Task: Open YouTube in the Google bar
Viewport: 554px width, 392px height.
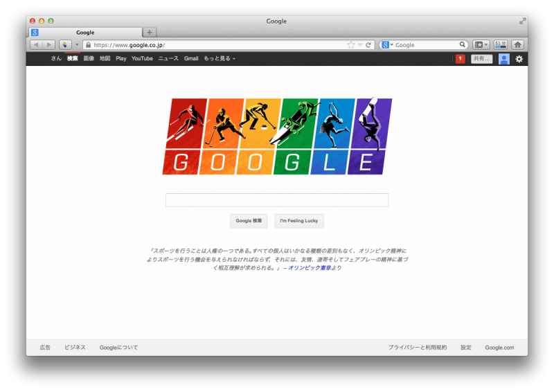Action: point(142,58)
